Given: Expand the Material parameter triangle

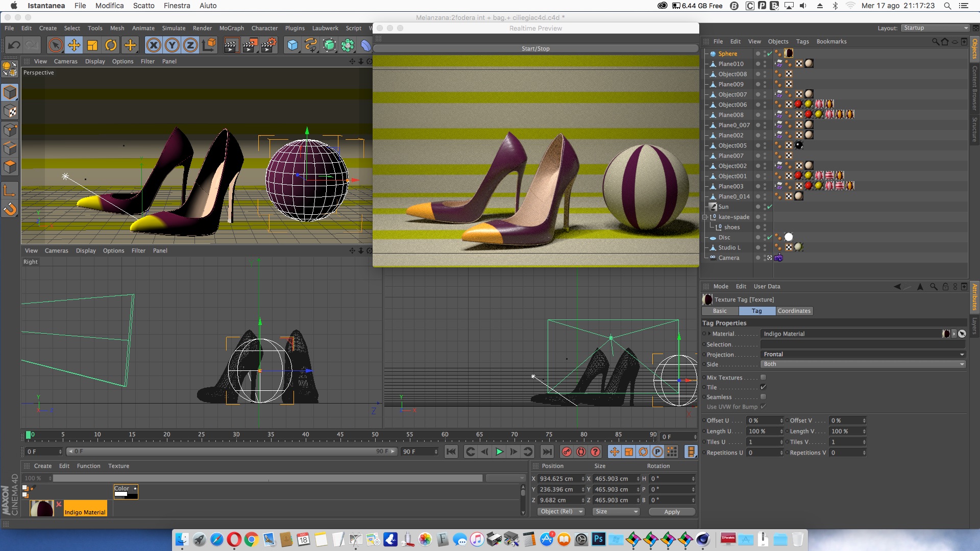Looking at the screenshot, I should [709, 334].
